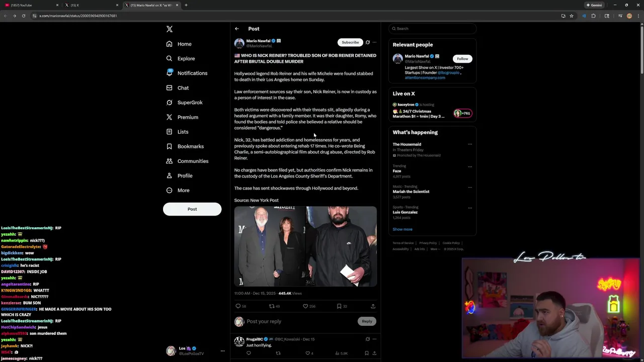644x362 pixels.
Task: Open a new browser tab
Action: tap(186, 5)
